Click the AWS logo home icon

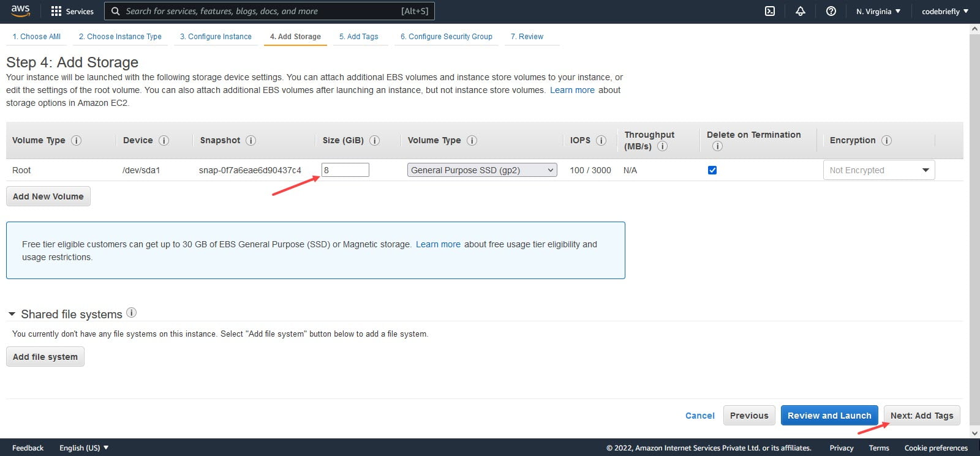20,11
